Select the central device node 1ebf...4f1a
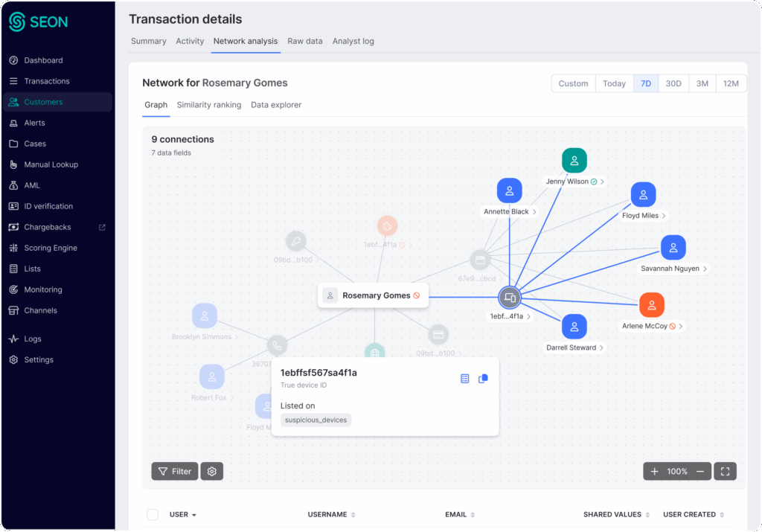 510,298
